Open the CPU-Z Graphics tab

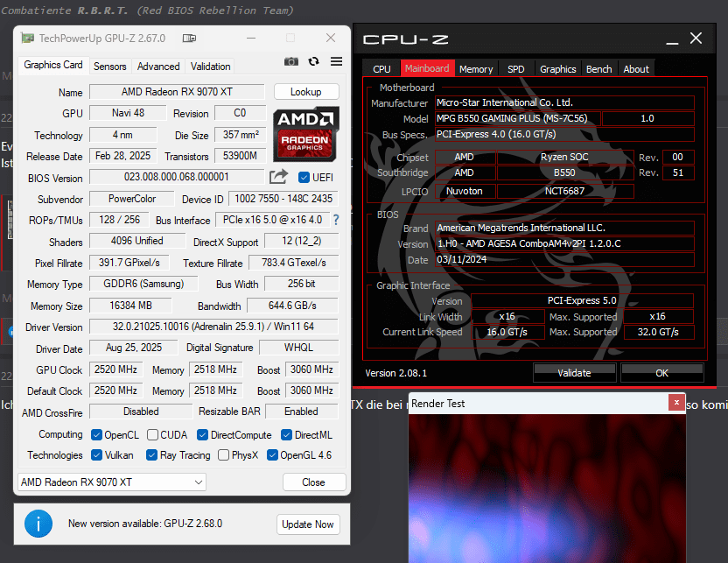coord(557,69)
